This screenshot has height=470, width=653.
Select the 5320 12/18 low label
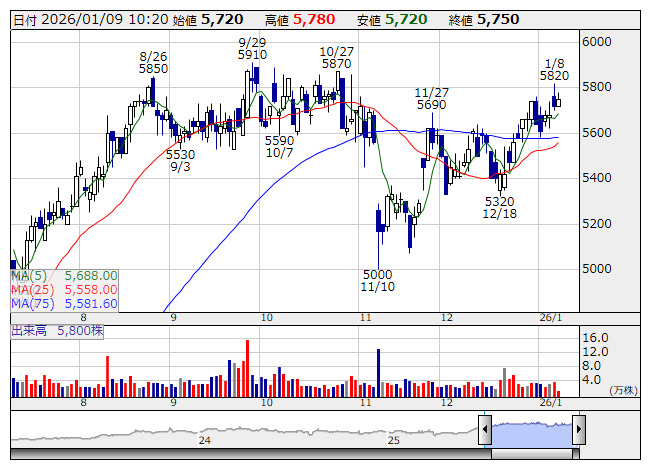tap(499, 207)
